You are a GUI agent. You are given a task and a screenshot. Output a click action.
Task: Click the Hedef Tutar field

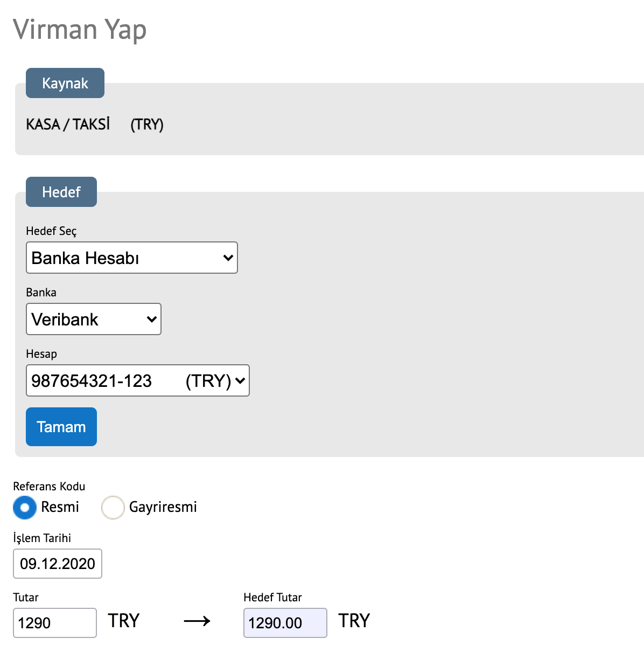[285, 623]
